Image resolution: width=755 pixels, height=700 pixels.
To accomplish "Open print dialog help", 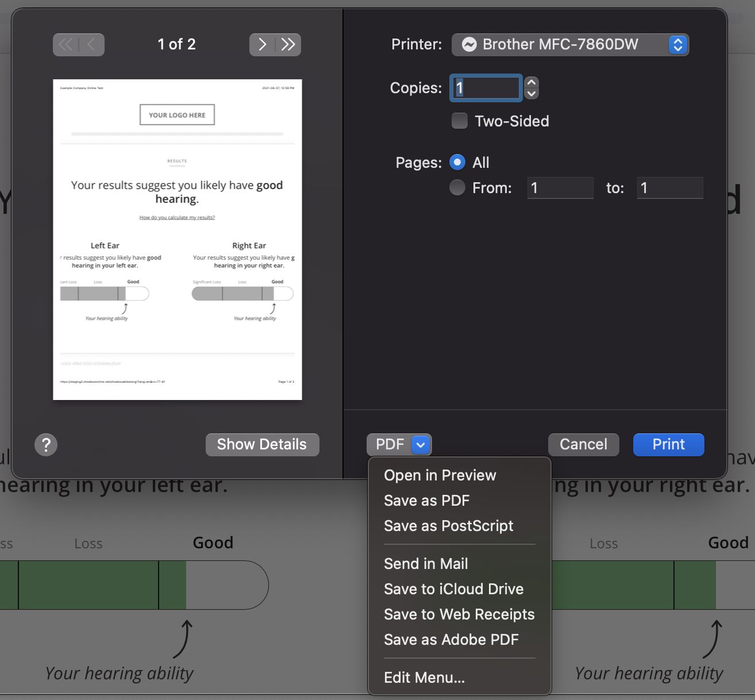I will tap(46, 444).
